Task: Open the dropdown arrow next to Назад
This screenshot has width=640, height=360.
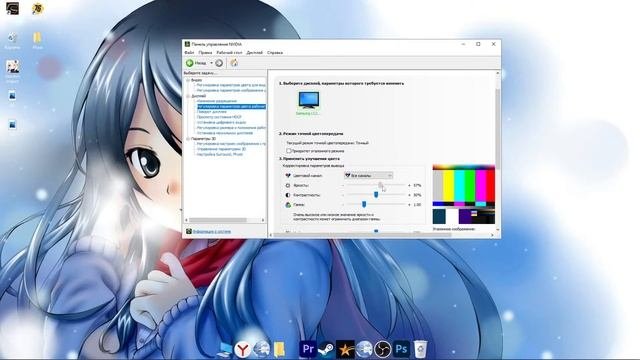Action: pos(211,63)
